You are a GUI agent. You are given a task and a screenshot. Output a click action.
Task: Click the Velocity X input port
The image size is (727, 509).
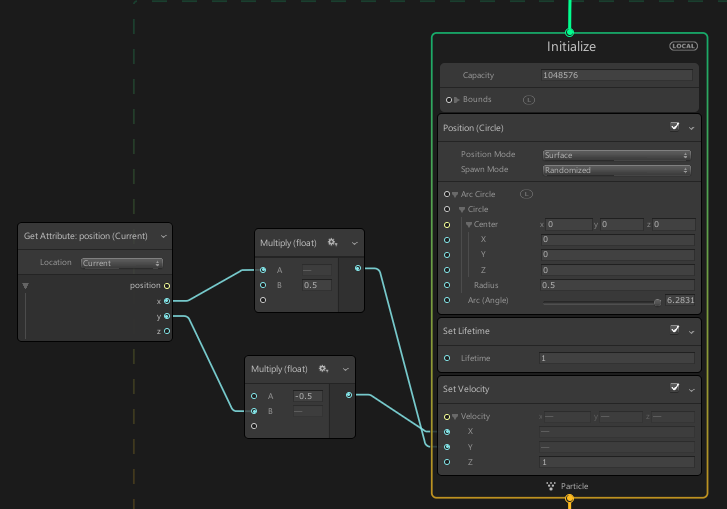pyautogui.click(x=447, y=432)
